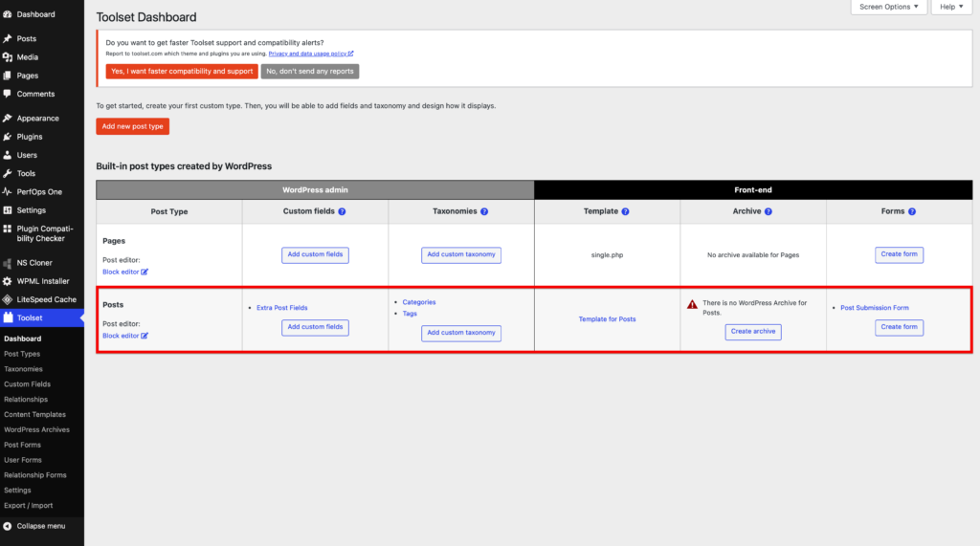This screenshot has height=546, width=980.
Task: Click help icon next to Archive
Action: [768, 211]
